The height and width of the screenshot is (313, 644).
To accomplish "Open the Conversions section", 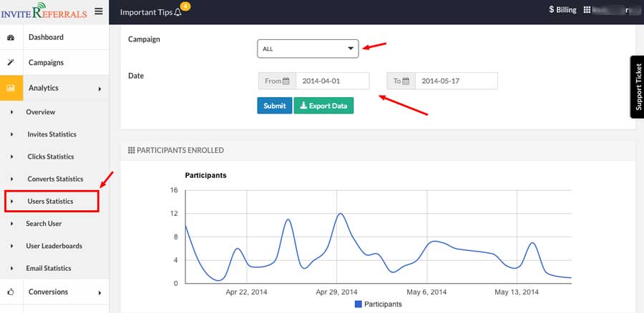I will pyautogui.click(x=49, y=292).
